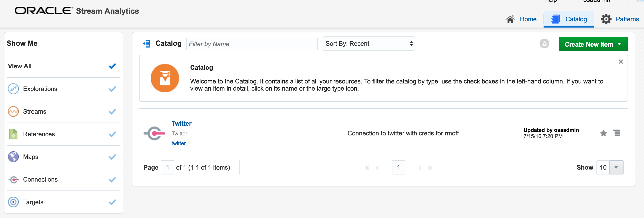Uncheck the Connections filter checkmark
The width and height of the screenshot is (644, 218).
point(112,180)
